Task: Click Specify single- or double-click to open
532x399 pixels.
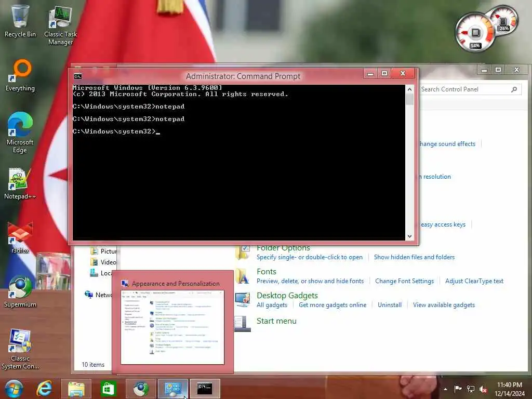Action: point(310,257)
